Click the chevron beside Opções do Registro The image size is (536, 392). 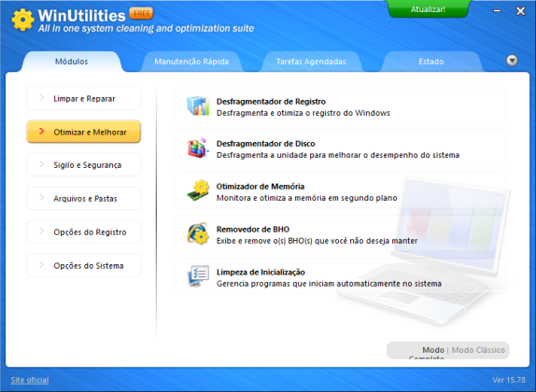point(42,231)
